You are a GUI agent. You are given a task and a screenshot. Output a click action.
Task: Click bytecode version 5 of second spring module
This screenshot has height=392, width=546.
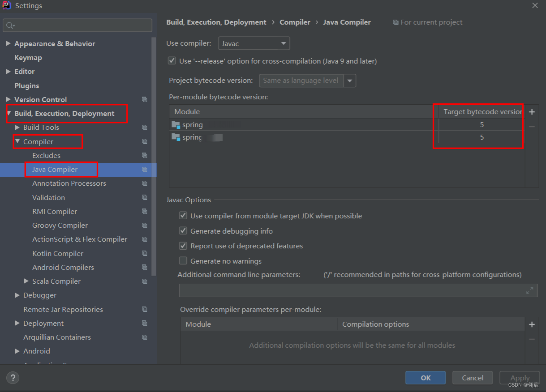pos(482,137)
